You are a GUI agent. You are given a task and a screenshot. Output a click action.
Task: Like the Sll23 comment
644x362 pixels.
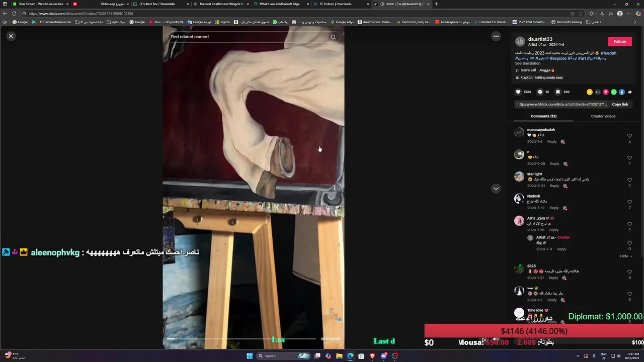pyautogui.click(x=629, y=272)
